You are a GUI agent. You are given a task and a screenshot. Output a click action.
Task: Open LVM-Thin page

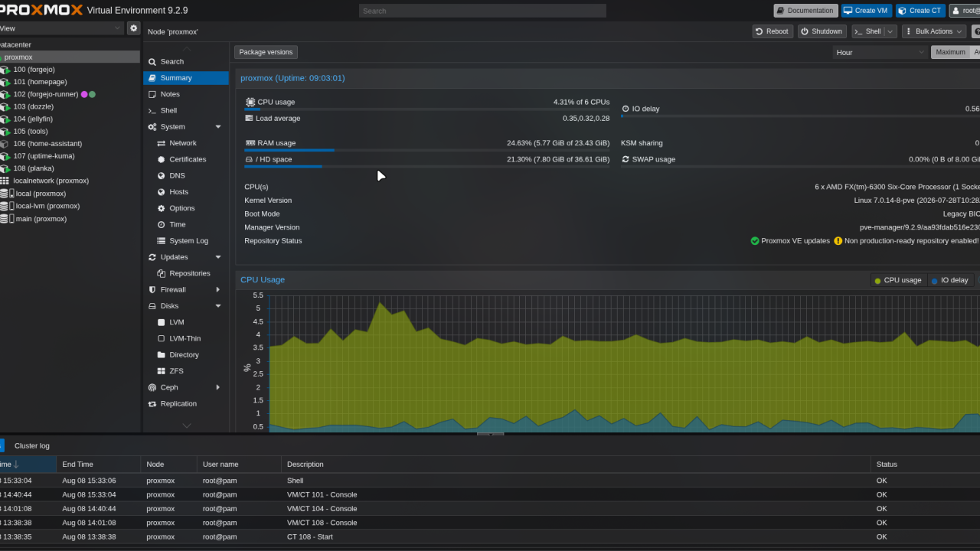185,338
